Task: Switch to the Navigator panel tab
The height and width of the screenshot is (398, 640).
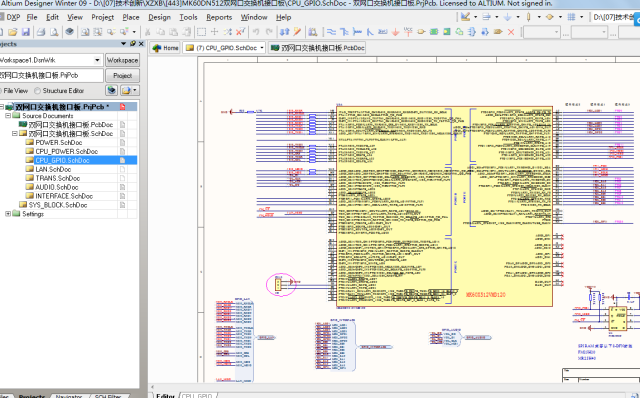Action: (69, 396)
